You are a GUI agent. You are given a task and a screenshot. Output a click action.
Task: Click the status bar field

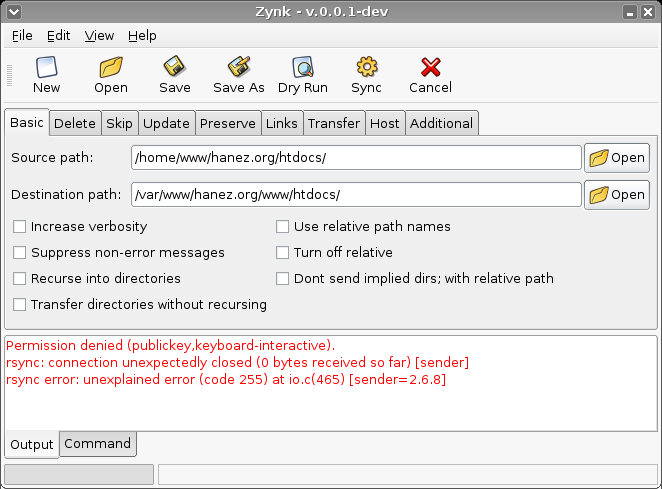(408, 475)
